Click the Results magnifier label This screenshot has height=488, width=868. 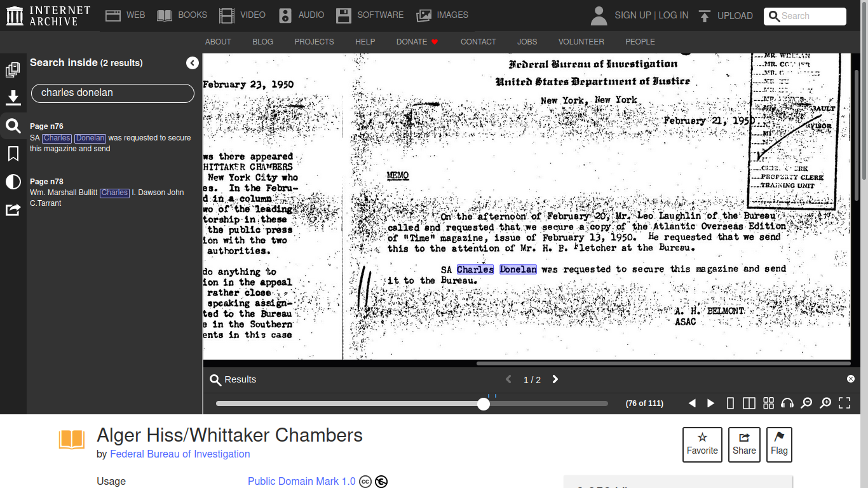[233, 379]
